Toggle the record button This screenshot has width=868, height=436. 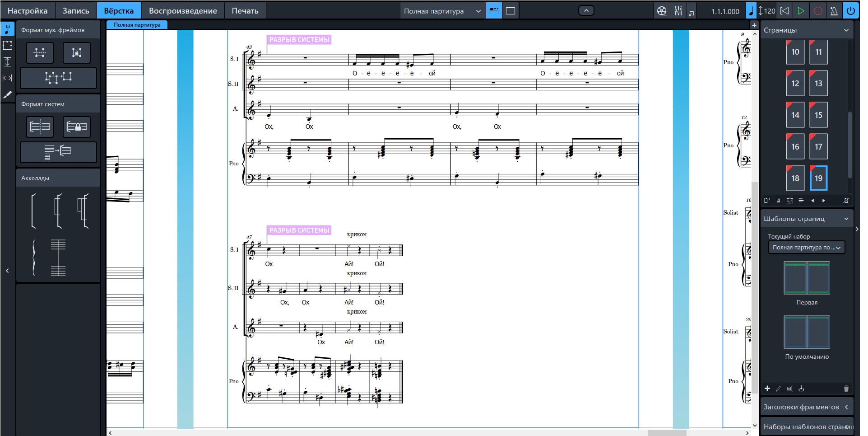[818, 11]
